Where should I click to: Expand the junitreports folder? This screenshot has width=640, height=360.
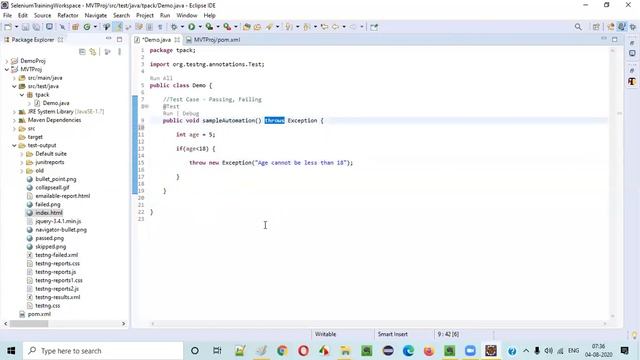pyautogui.click(x=22, y=162)
